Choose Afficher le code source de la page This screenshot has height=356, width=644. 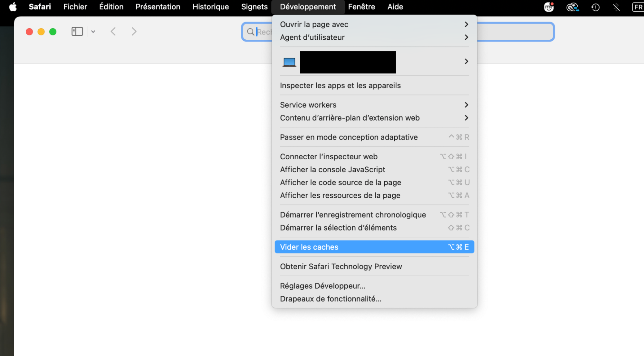[374, 182]
